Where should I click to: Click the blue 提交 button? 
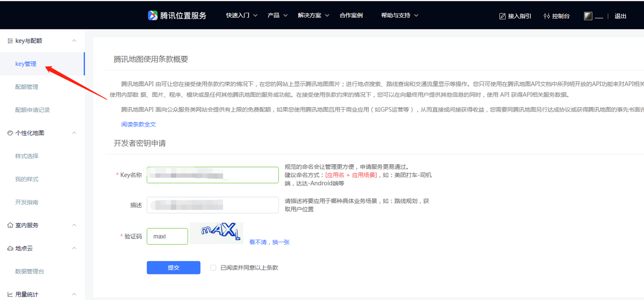tap(174, 267)
